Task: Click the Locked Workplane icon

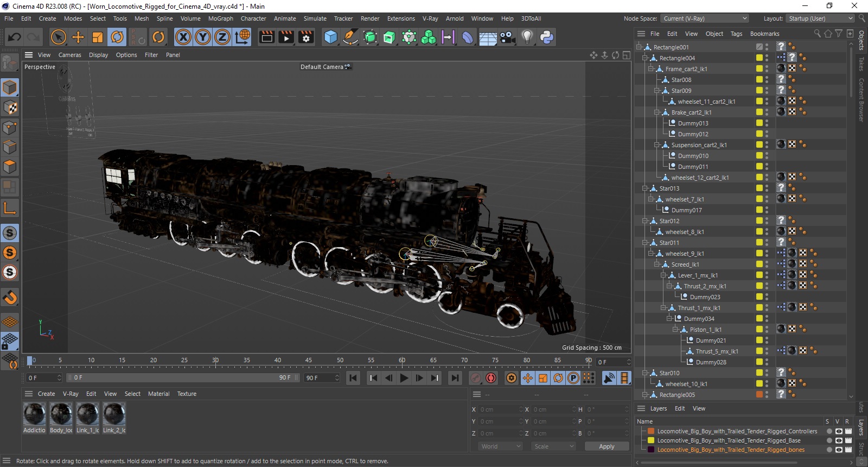Action: click(10, 342)
